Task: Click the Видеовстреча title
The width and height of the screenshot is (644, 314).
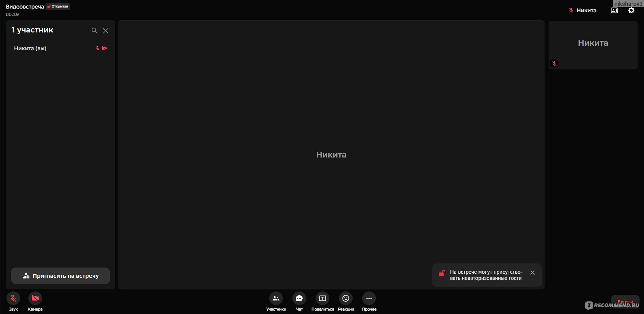Action: [x=25, y=7]
